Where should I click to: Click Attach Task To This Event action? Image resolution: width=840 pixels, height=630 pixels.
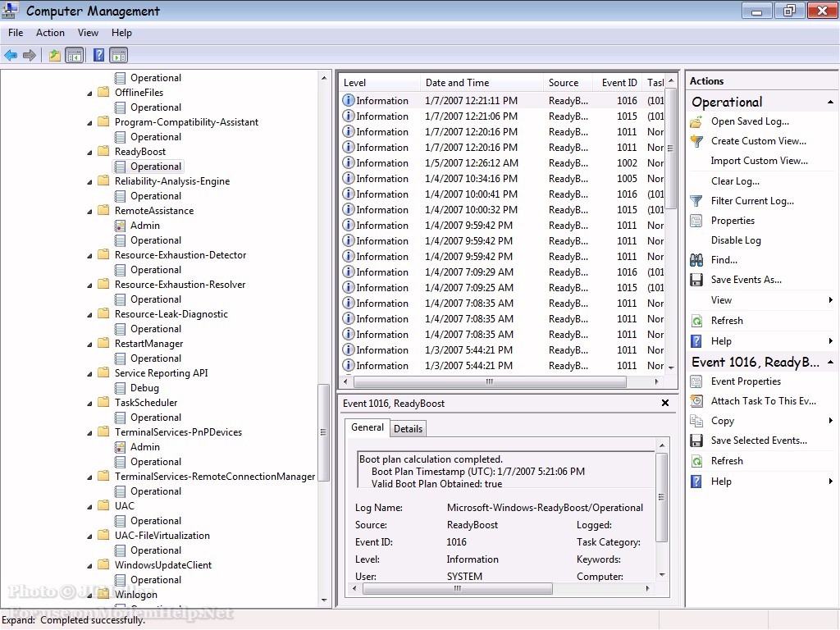[764, 401]
